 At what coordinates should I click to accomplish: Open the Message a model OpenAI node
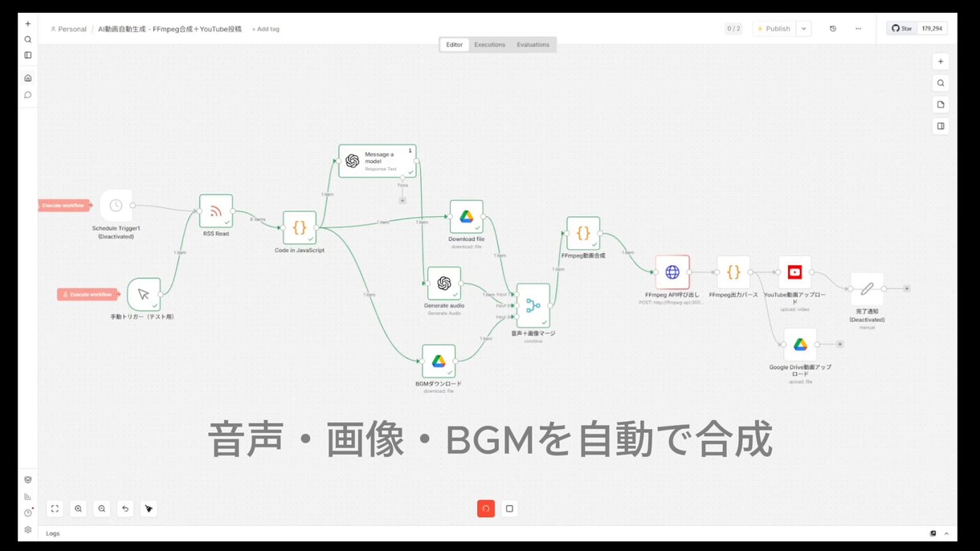[x=378, y=161]
